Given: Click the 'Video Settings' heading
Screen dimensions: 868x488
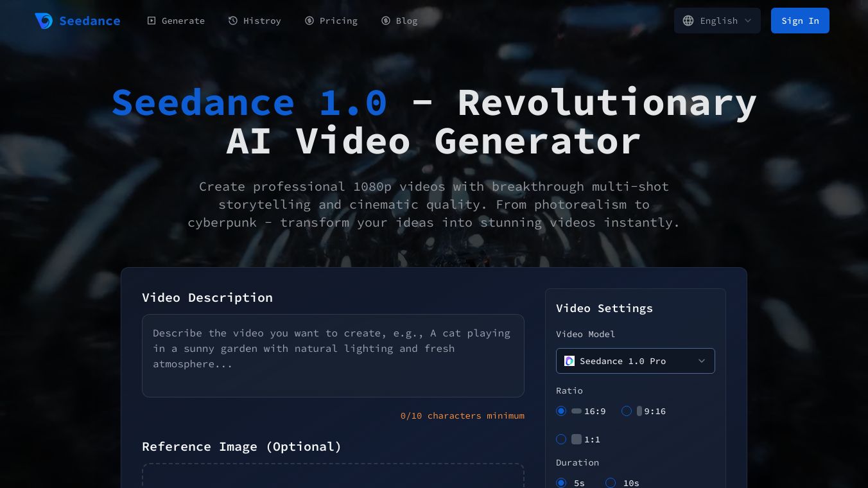Looking at the screenshot, I should click(x=604, y=308).
